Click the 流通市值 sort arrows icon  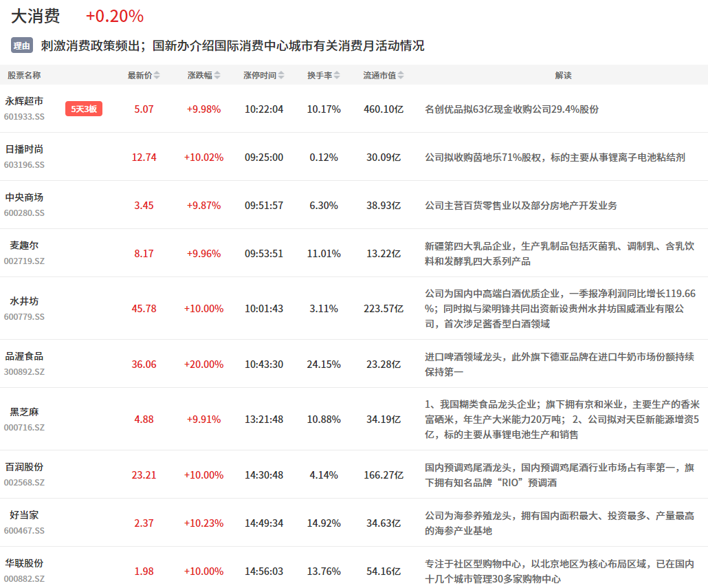coord(401,76)
